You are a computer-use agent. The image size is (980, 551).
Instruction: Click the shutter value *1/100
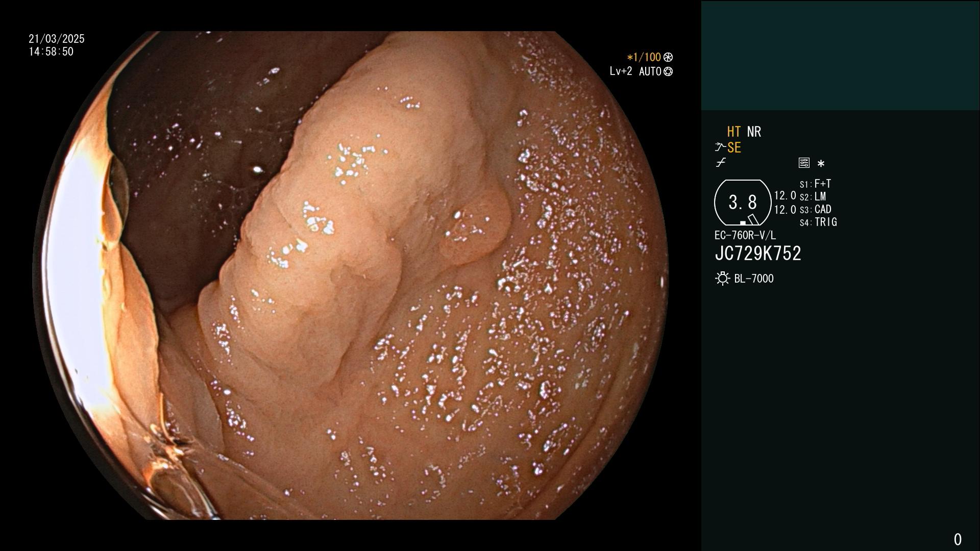(x=644, y=57)
